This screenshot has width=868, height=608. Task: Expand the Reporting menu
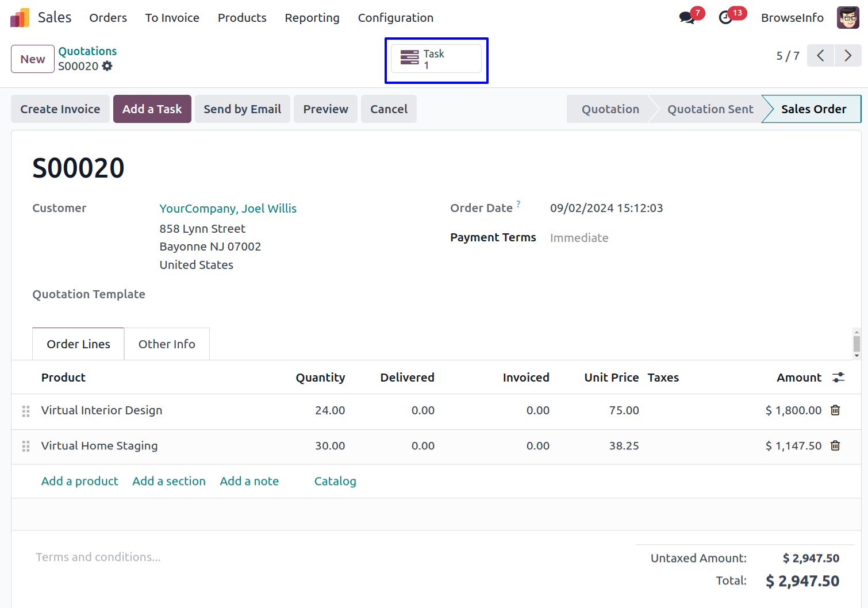click(312, 18)
